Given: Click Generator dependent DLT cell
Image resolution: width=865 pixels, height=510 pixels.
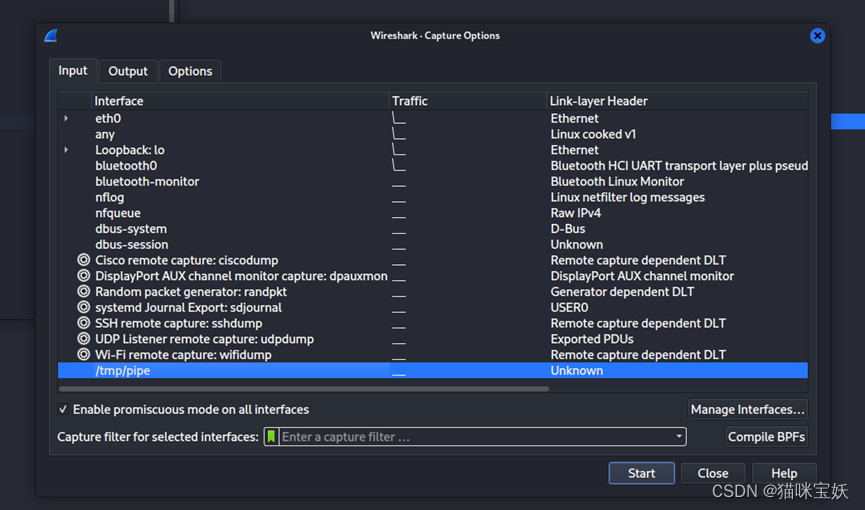Looking at the screenshot, I should pyautogui.click(x=622, y=291).
